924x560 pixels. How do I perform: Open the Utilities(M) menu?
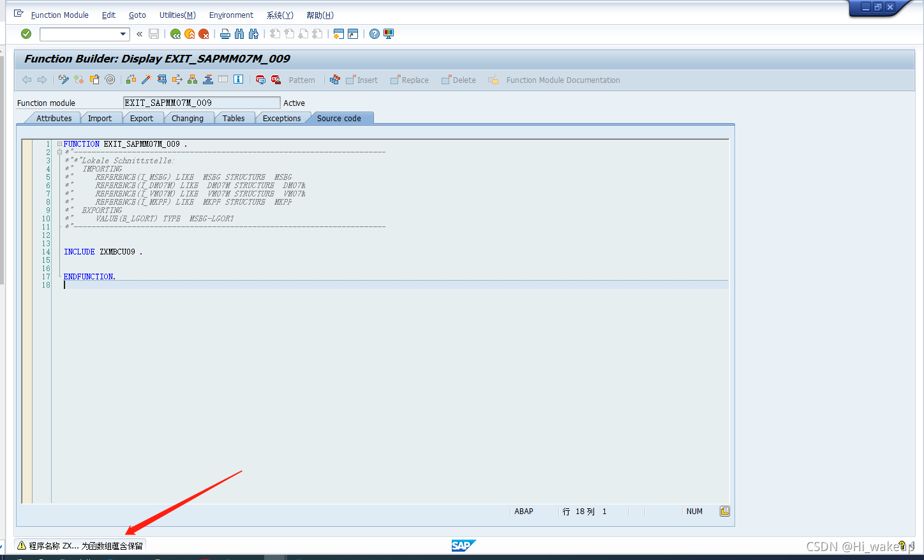177,15
